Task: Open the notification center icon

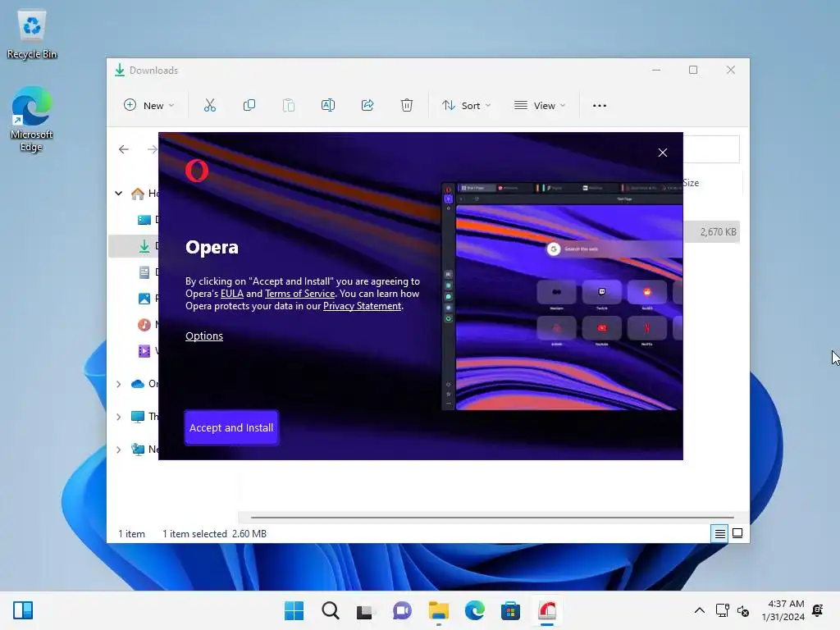Action: click(x=818, y=610)
